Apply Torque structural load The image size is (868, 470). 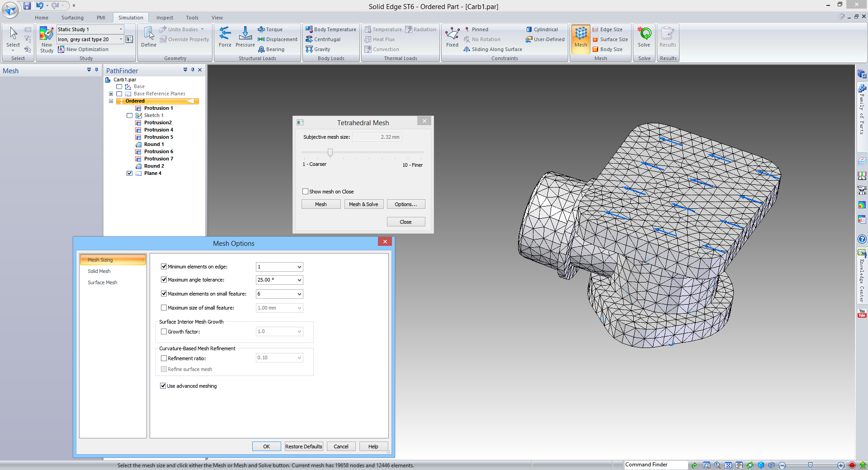tap(270, 29)
